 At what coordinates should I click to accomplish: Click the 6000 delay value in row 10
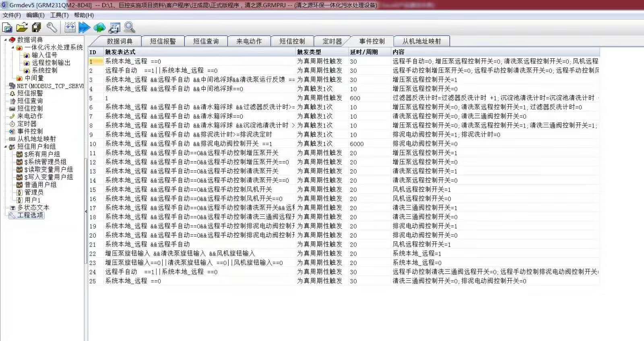tap(357, 144)
